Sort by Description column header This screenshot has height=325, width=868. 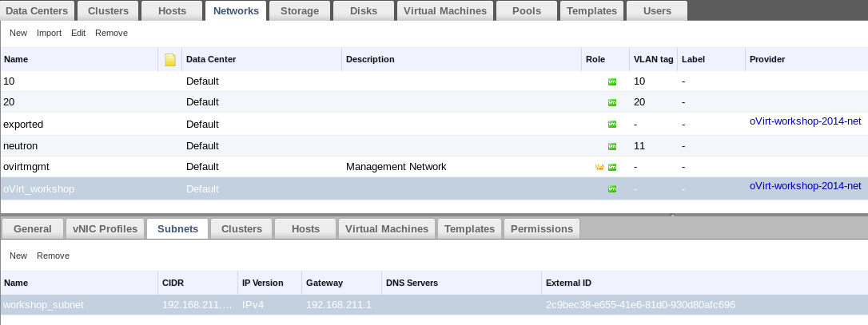(462, 59)
